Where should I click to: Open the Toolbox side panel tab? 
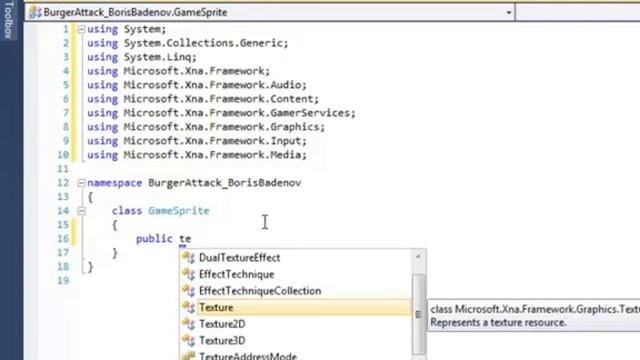click(x=8, y=20)
